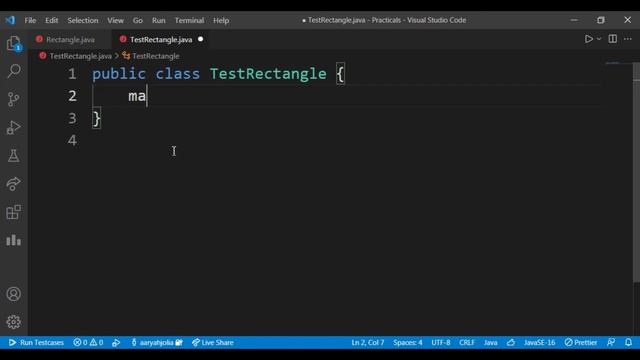Open the Testing flask view
Image resolution: width=640 pixels, height=360 pixels.
point(13,156)
